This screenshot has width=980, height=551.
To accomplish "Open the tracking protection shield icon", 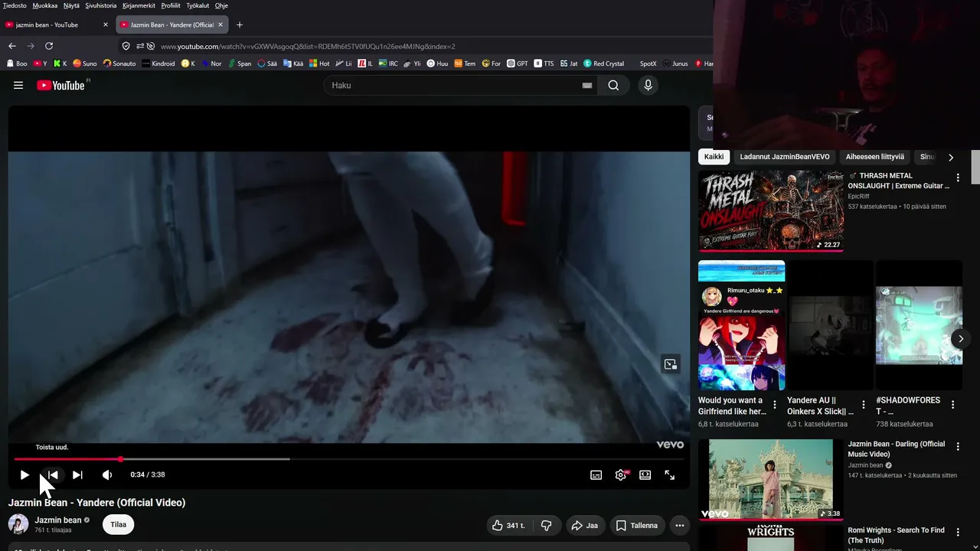I will click(x=126, y=46).
